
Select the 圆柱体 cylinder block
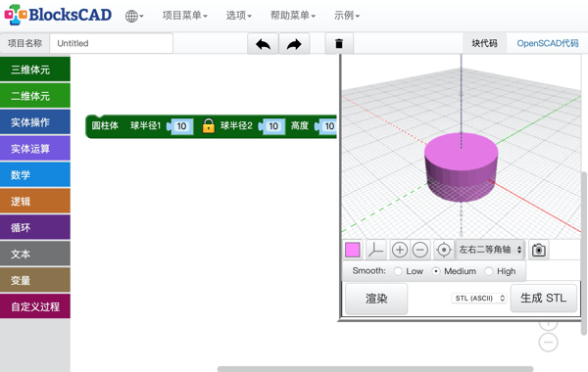click(105, 126)
